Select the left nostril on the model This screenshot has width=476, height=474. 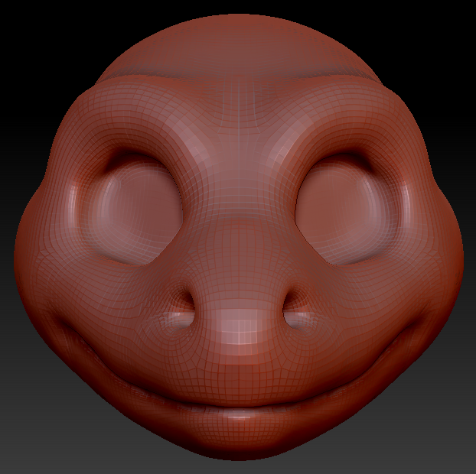point(181,310)
